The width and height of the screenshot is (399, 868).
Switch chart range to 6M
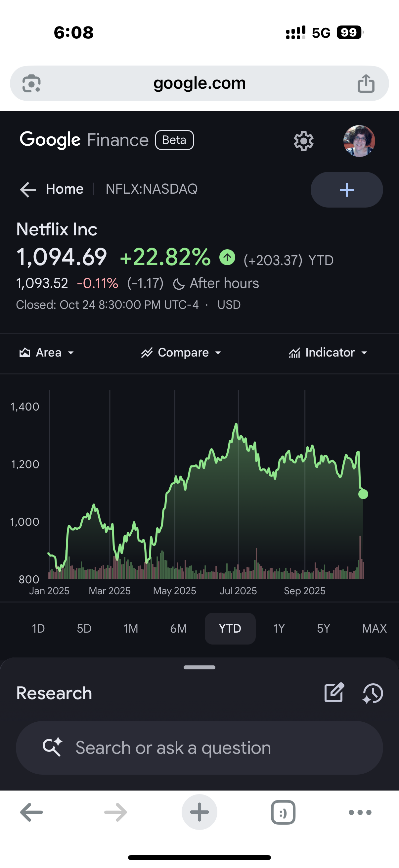[178, 628]
